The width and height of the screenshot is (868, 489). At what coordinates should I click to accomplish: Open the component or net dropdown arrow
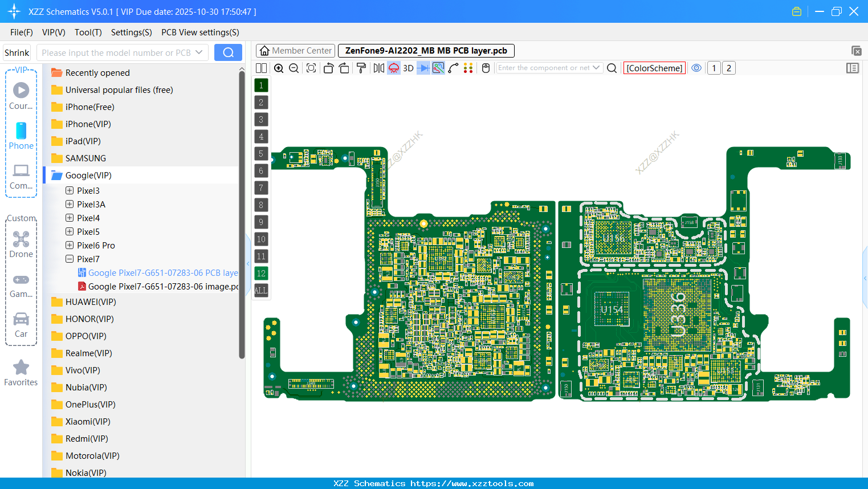pyautogui.click(x=596, y=68)
